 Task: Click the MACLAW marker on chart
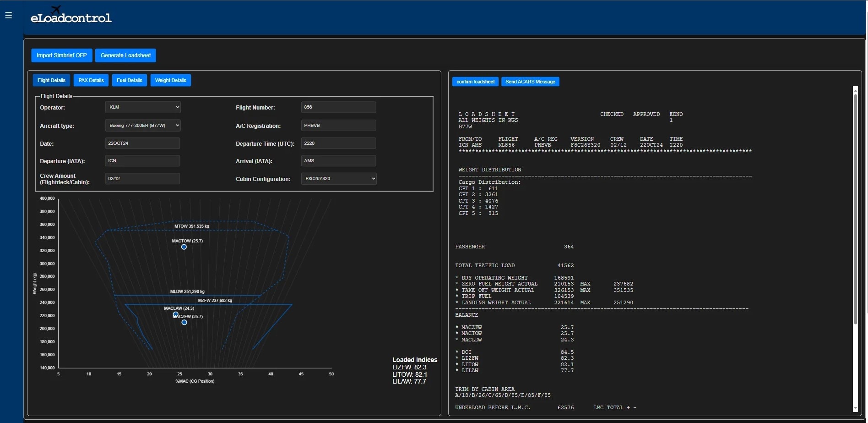point(175,315)
